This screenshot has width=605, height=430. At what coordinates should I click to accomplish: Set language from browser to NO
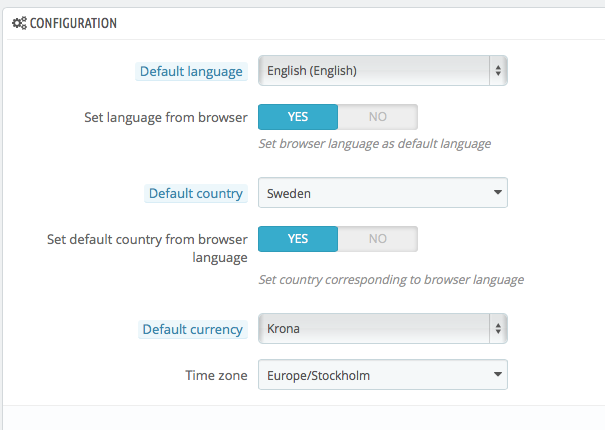378,117
